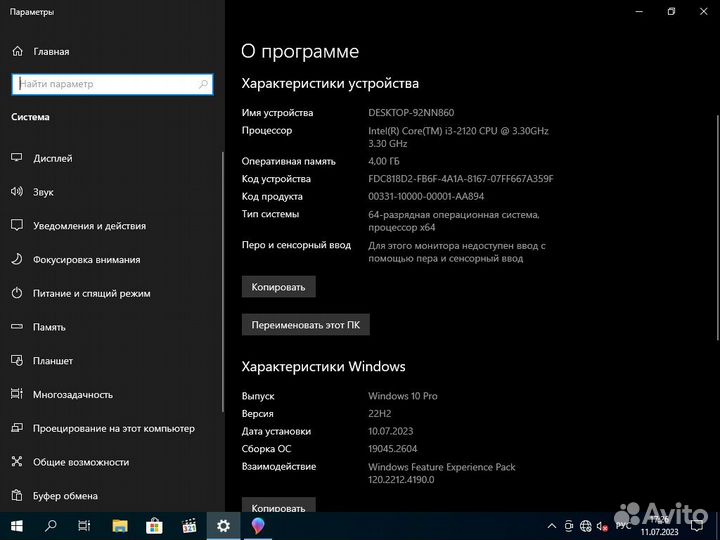Open taskbar search magnifier
720x540 pixels.
coord(51,526)
